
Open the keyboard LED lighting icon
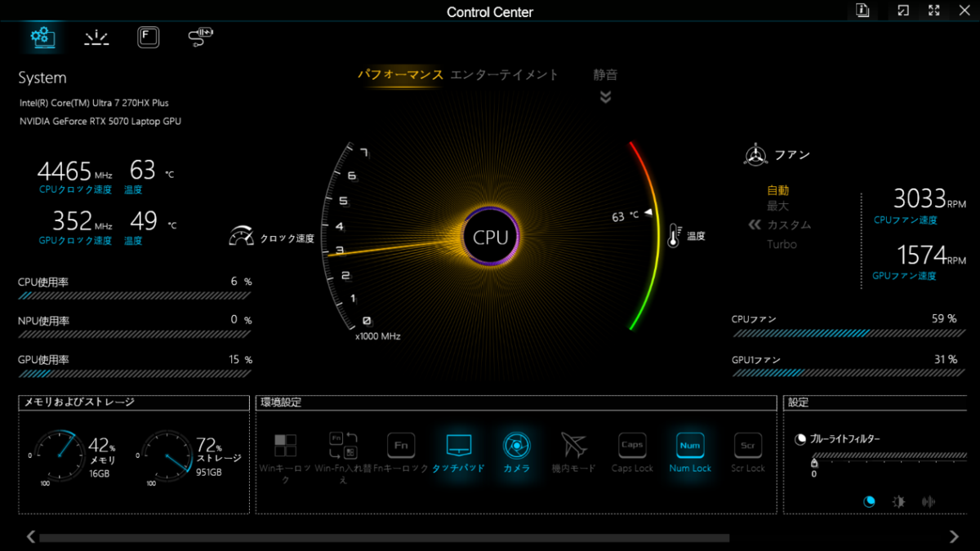(96, 38)
